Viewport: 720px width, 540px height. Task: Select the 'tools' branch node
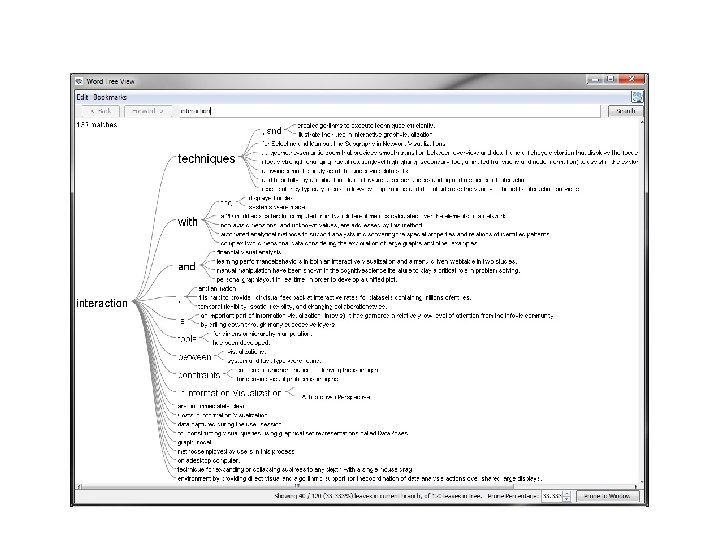coord(187,339)
